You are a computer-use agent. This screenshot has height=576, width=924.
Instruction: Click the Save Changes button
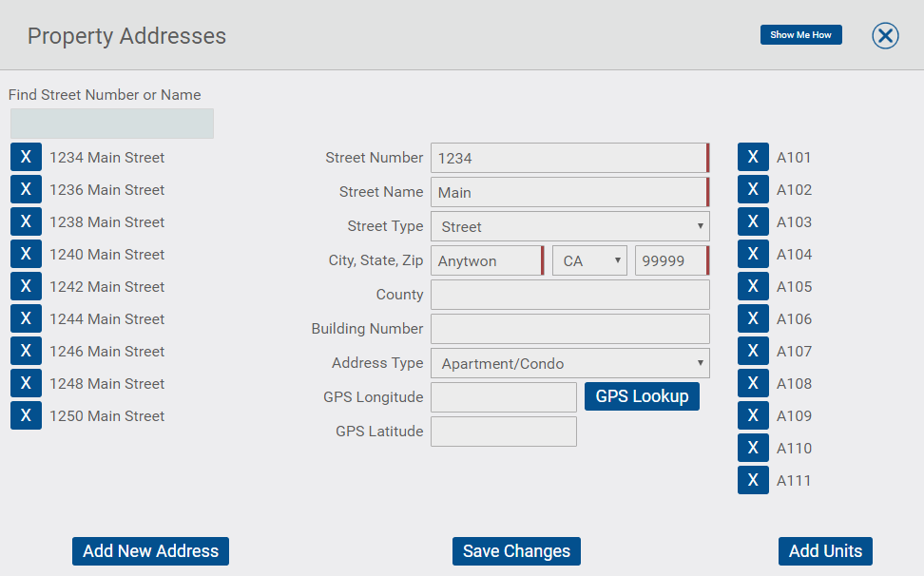tap(516, 551)
